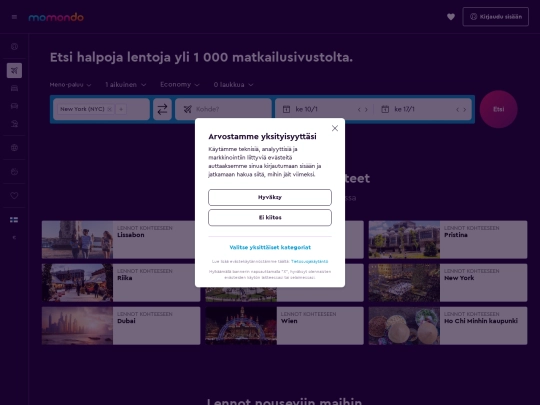Screen dimensions: 540x405
Task: Open the New York destination card
Action: click(x=448, y=283)
